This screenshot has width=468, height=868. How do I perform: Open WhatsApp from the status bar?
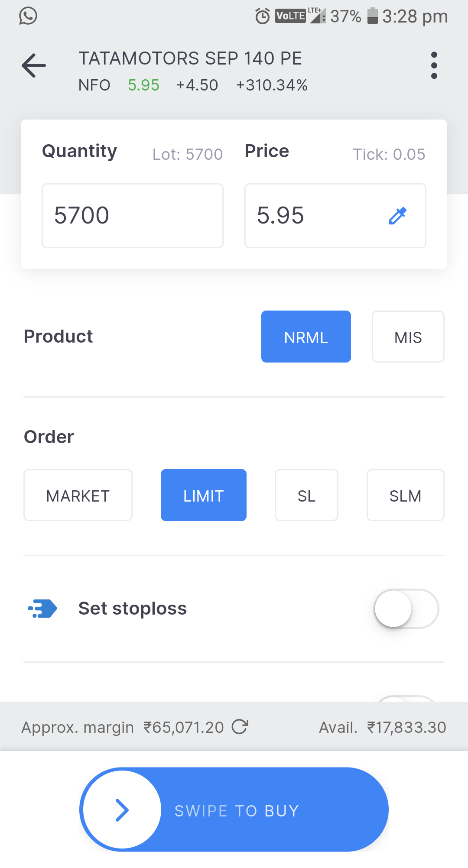pyautogui.click(x=28, y=16)
